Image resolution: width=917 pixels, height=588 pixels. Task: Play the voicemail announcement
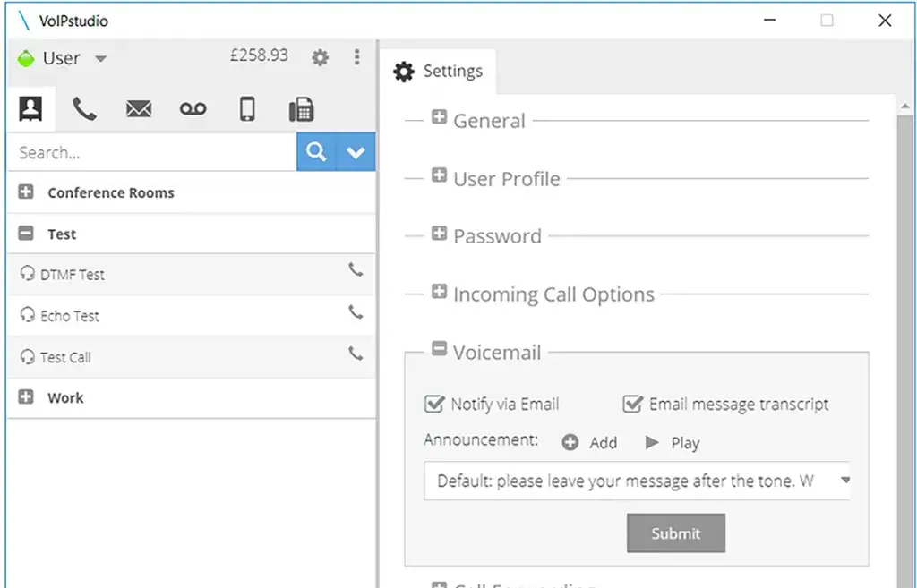point(672,443)
